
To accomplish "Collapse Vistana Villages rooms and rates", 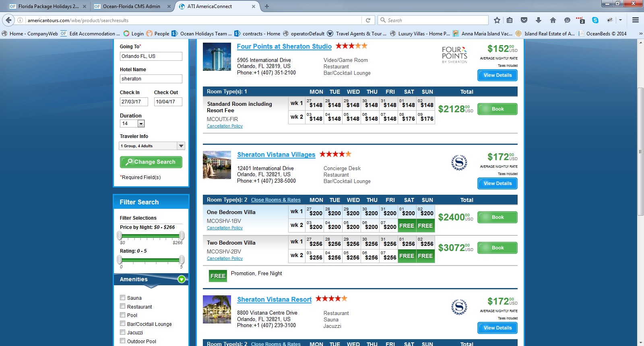I will pyautogui.click(x=276, y=200).
